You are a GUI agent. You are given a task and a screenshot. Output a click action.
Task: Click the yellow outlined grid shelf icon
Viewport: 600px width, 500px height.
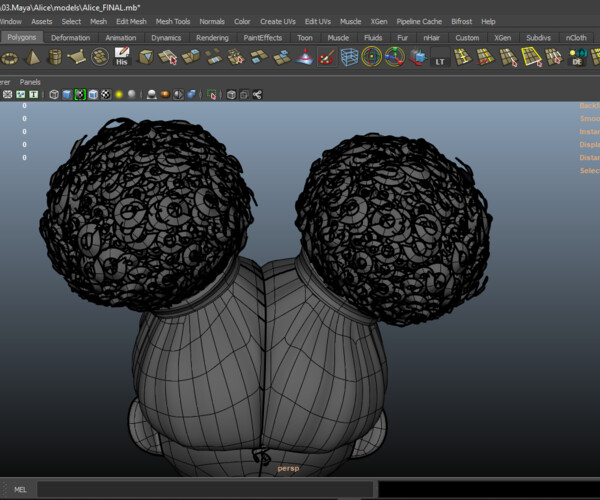[x=531, y=57]
